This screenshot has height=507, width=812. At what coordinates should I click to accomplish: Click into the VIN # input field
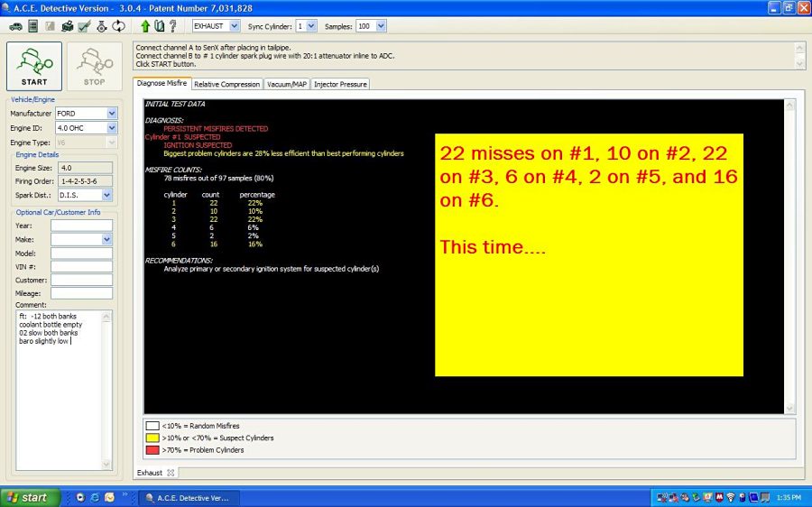point(81,267)
